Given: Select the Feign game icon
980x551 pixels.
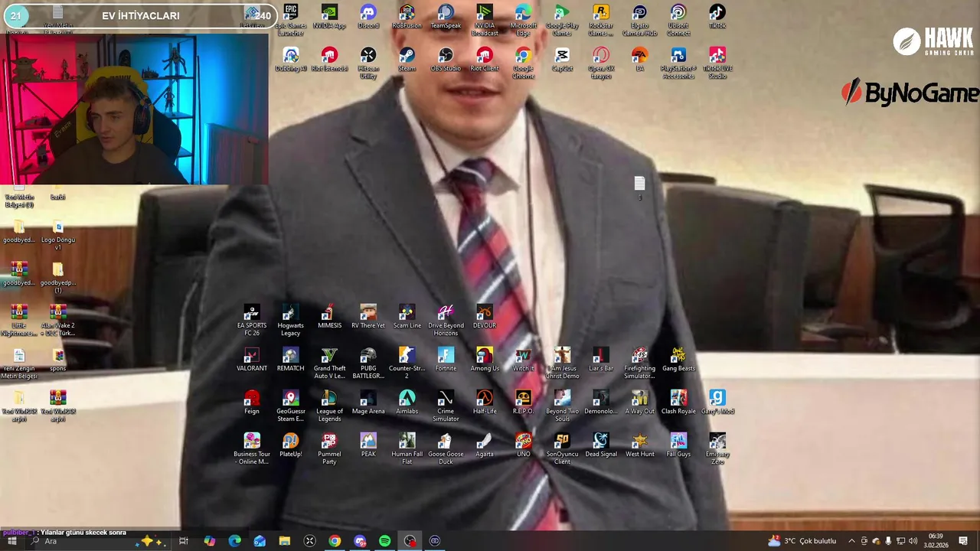Looking at the screenshot, I should pos(252,403).
